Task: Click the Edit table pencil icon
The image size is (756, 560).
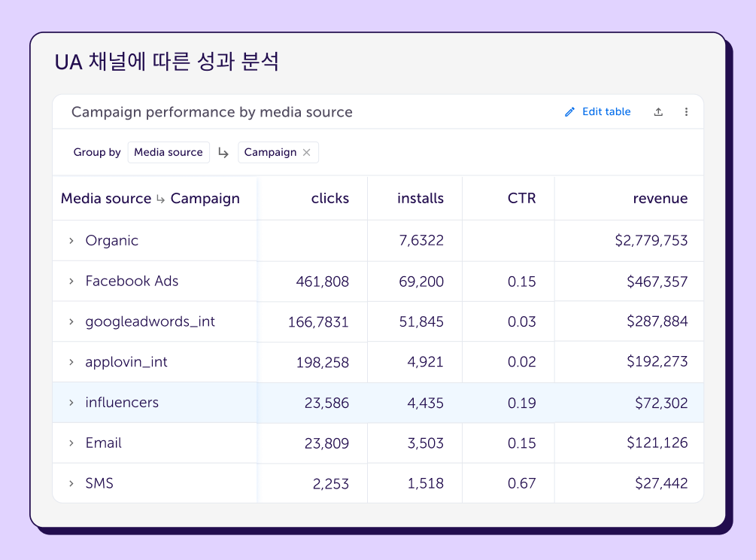Action: (x=569, y=112)
